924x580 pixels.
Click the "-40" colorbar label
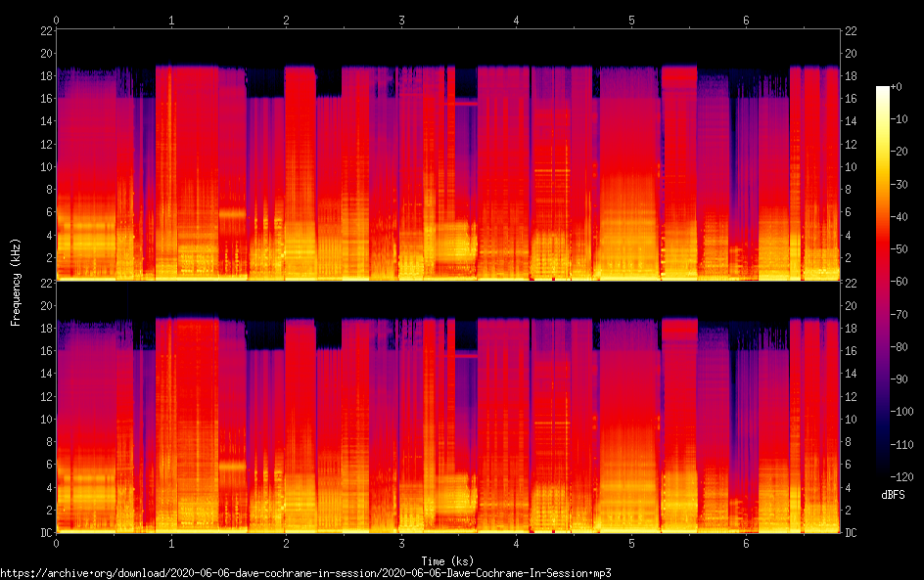899,217
